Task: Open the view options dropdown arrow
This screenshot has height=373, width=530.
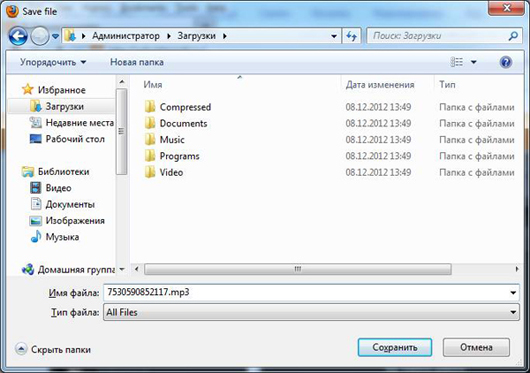Action: (x=474, y=62)
